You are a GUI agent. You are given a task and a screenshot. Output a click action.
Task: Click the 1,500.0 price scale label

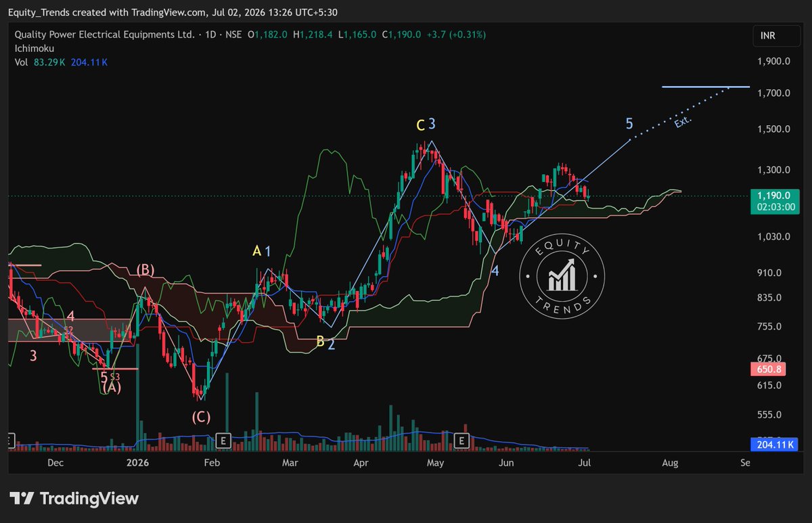(x=774, y=129)
